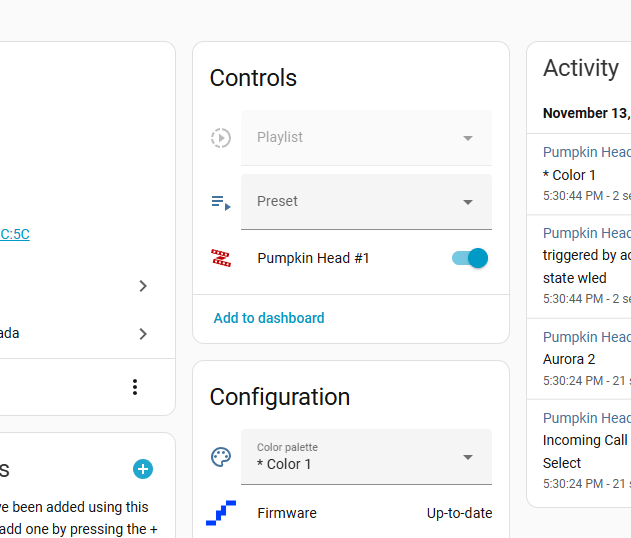Click the chevron beside the 'ada' row
The height and width of the screenshot is (538, 631).
coord(143,334)
